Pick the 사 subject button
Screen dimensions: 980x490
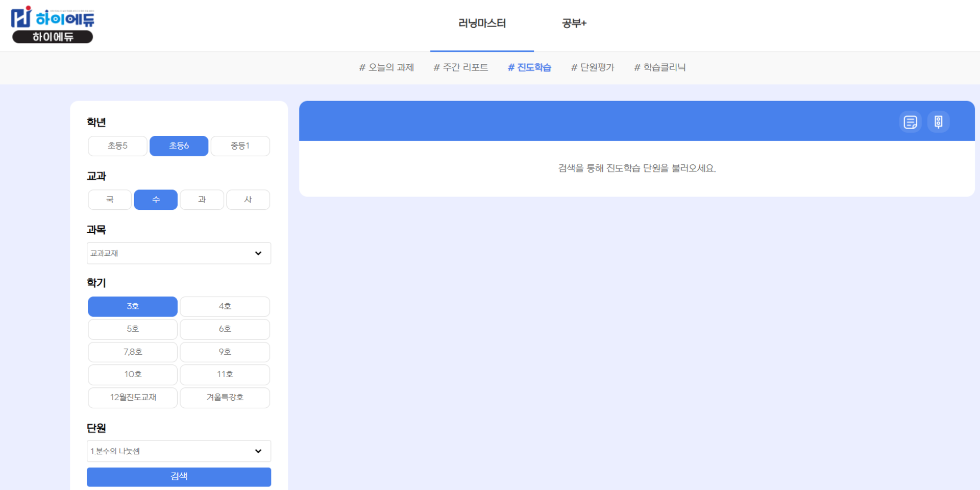[x=248, y=200]
